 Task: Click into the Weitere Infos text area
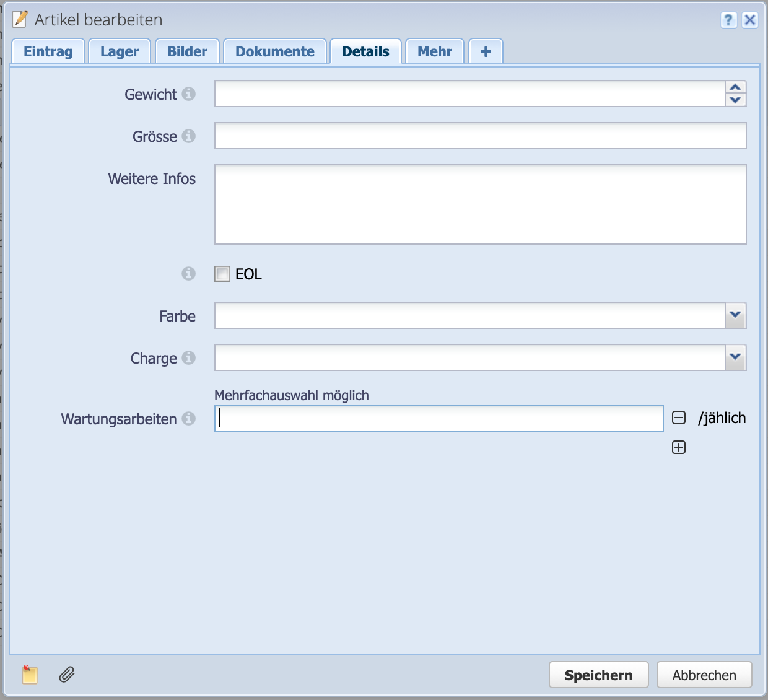pos(480,204)
